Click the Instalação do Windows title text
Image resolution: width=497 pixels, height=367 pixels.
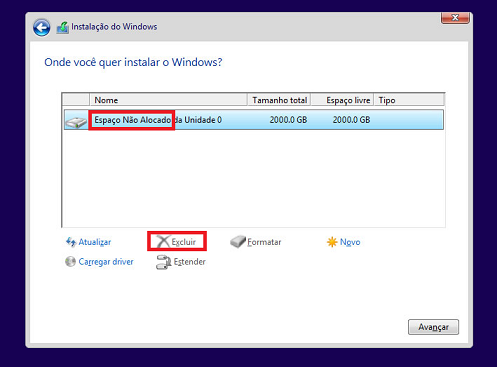tap(114, 27)
